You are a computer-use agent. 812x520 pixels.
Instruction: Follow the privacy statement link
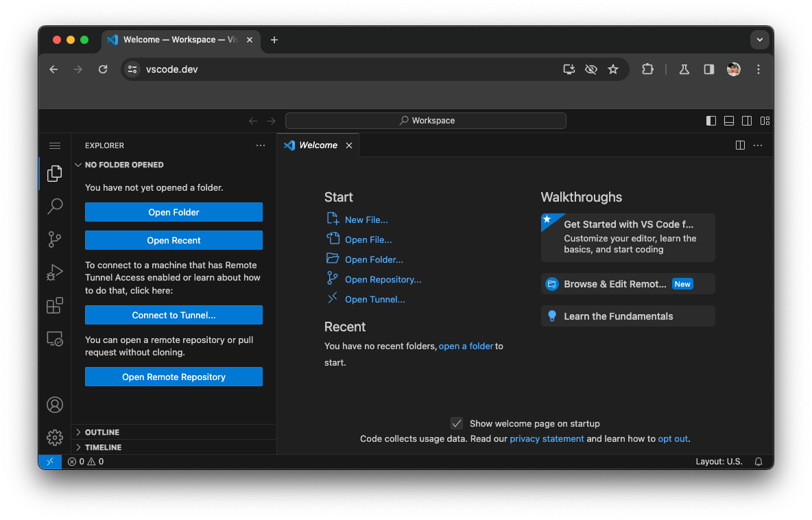coord(547,438)
